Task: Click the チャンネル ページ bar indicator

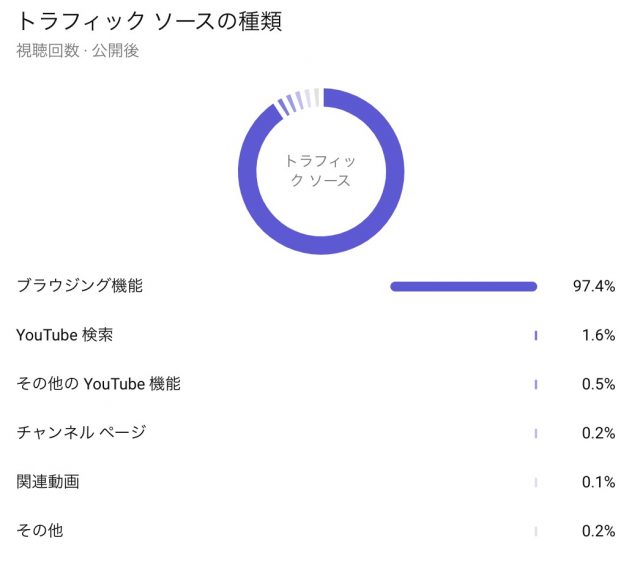Action: coord(536,433)
